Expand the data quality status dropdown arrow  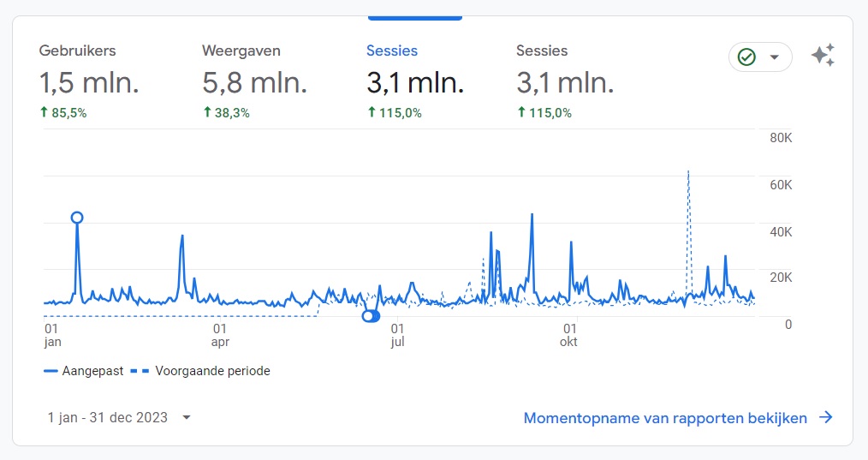coord(774,57)
